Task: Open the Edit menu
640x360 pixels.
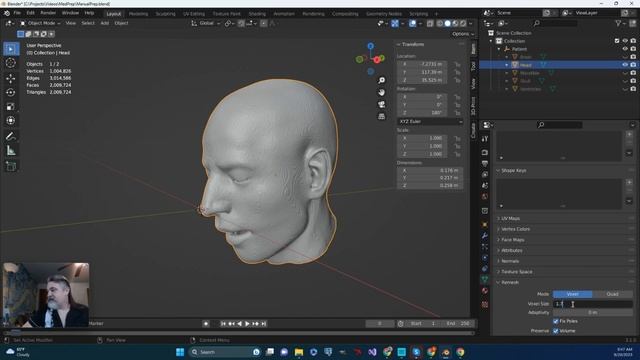Action: (31, 13)
